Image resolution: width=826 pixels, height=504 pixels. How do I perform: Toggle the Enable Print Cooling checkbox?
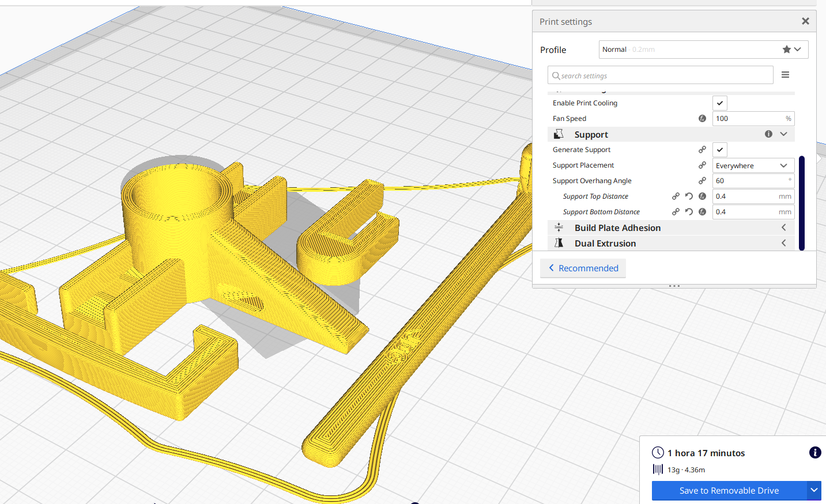tap(720, 103)
